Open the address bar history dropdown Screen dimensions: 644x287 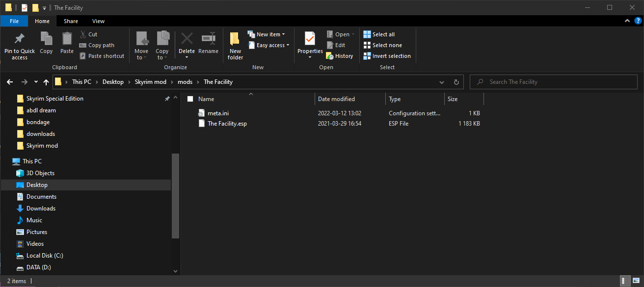click(442, 82)
